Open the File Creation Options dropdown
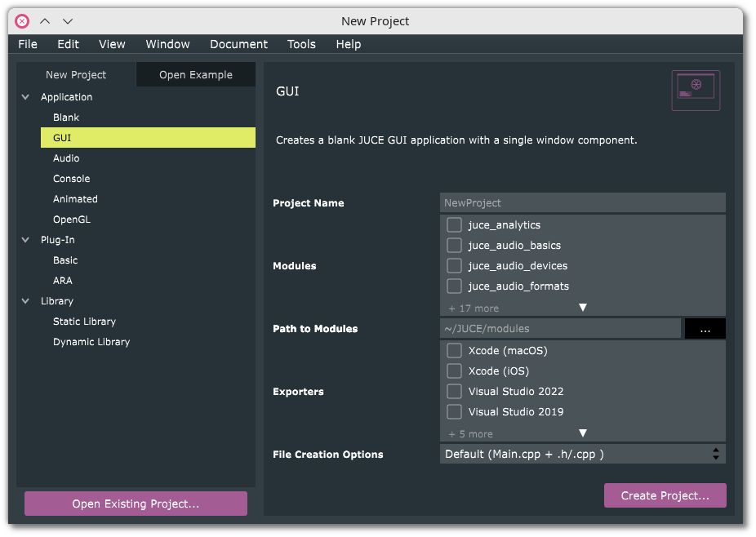Screen dimensions: 756x537 click(x=582, y=454)
